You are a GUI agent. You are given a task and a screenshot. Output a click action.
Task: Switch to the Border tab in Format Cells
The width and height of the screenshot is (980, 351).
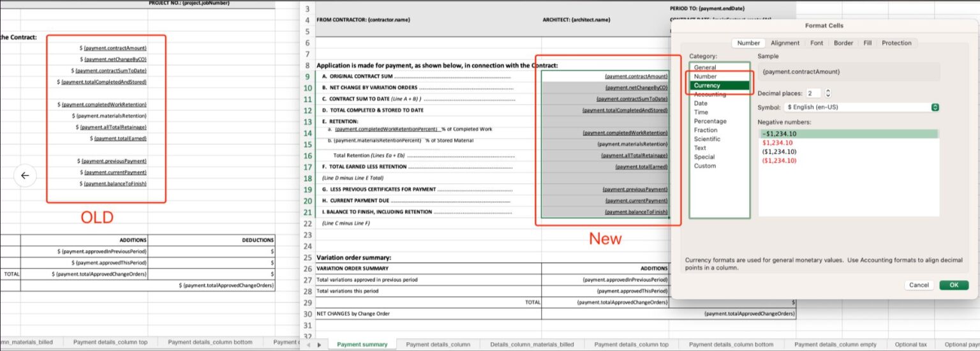point(843,43)
